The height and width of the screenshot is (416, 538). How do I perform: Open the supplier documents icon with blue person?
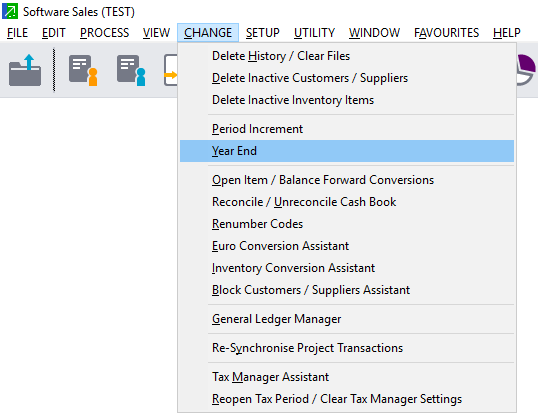click(x=131, y=70)
